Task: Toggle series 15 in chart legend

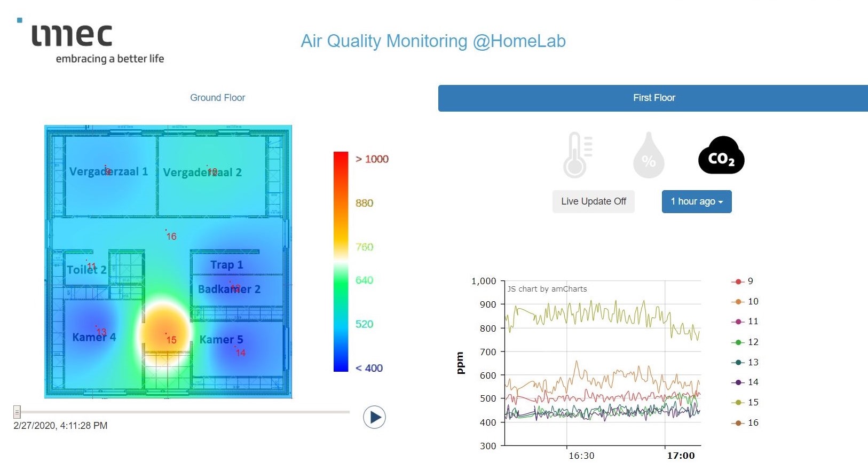Action: pyautogui.click(x=745, y=402)
